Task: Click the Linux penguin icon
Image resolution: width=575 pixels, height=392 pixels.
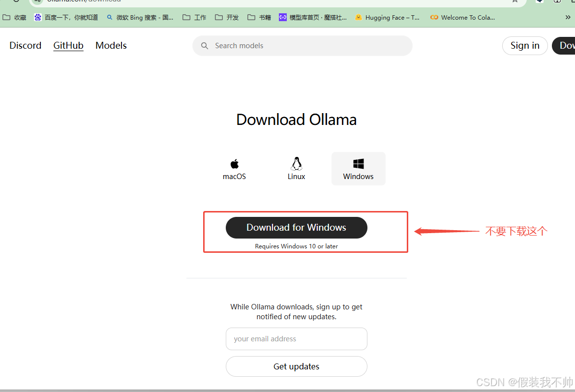Action: 296,164
